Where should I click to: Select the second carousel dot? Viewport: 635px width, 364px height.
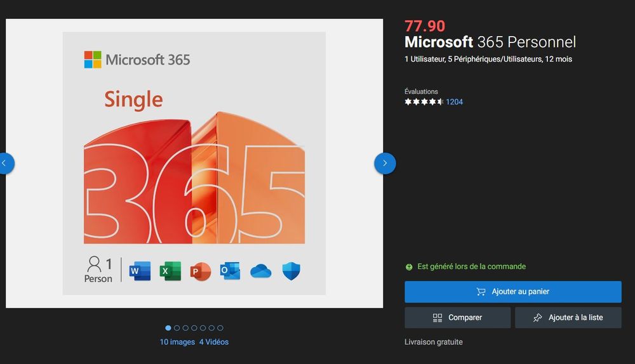click(x=177, y=328)
